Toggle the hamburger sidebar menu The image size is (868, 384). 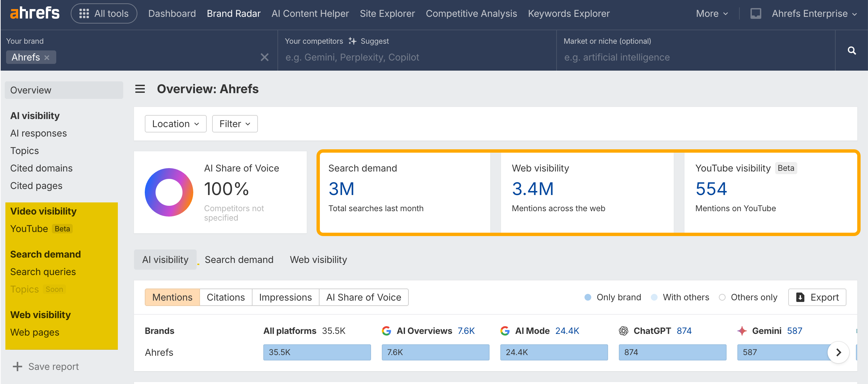click(x=140, y=89)
